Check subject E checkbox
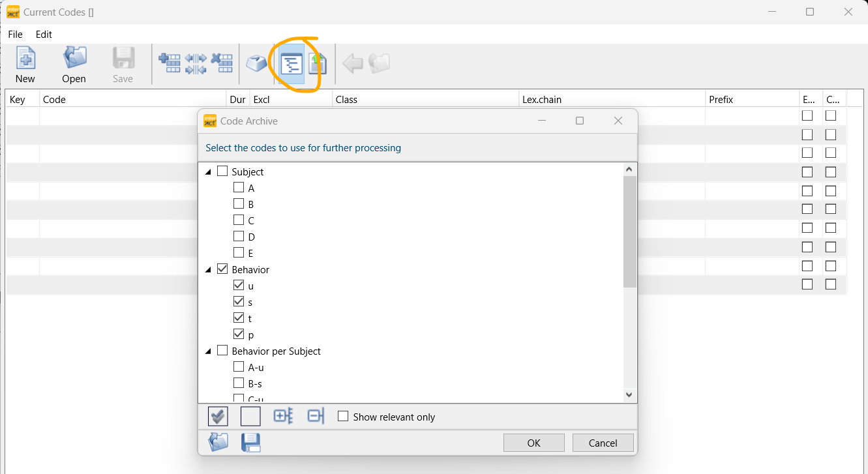868x474 pixels. coord(239,253)
